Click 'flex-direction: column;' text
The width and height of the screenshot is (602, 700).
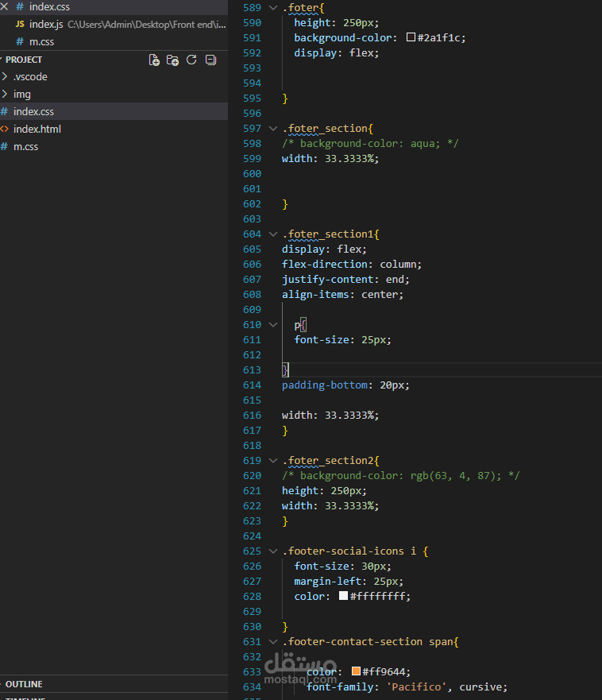tap(351, 265)
